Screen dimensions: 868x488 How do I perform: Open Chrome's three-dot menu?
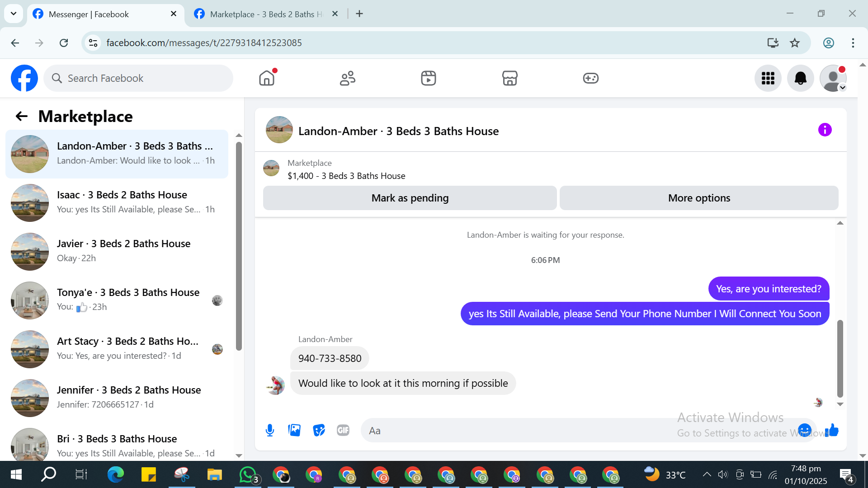(853, 43)
